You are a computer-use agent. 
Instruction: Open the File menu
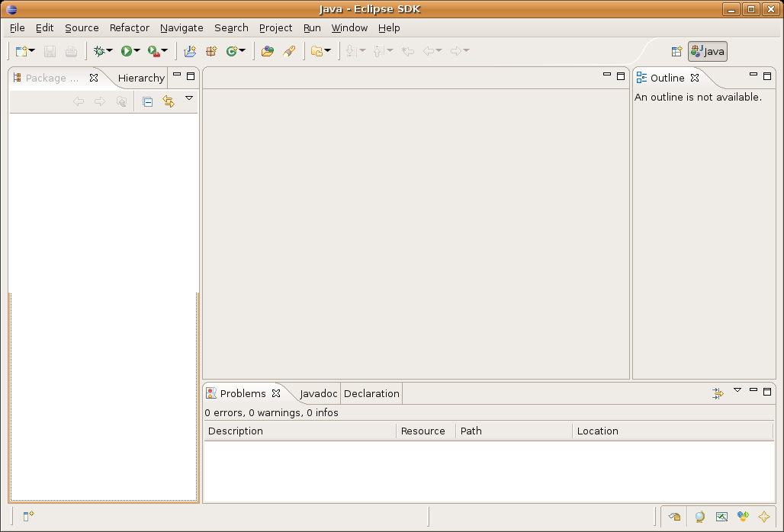tap(18, 28)
